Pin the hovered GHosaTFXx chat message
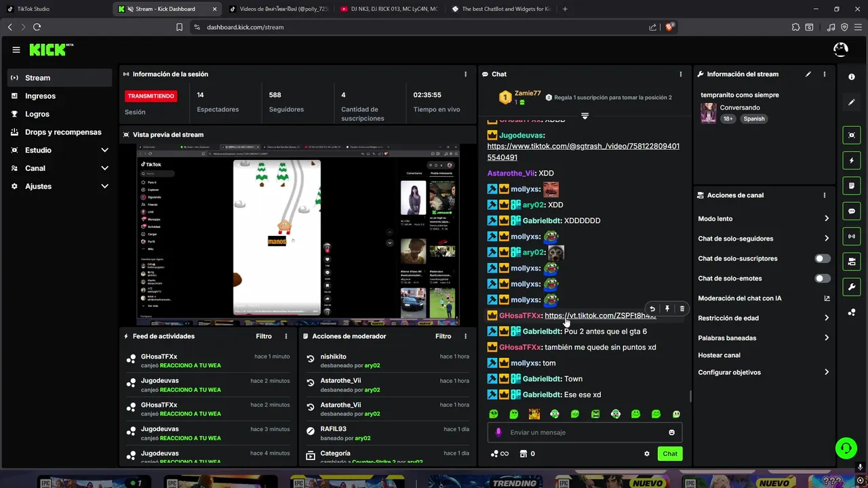Screen dimensions: 868x488 (x=667, y=309)
